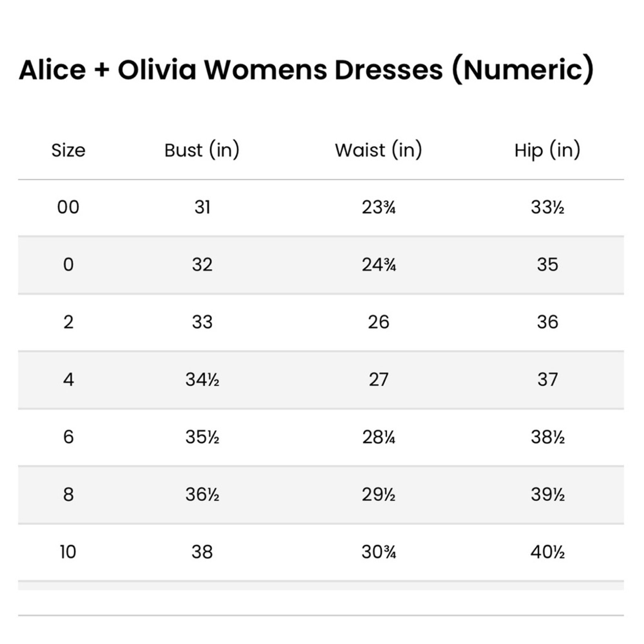Select the 24¾ waist value
Image resolution: width=644 pixels, height=644 pixels.
[x=379, y=265]
